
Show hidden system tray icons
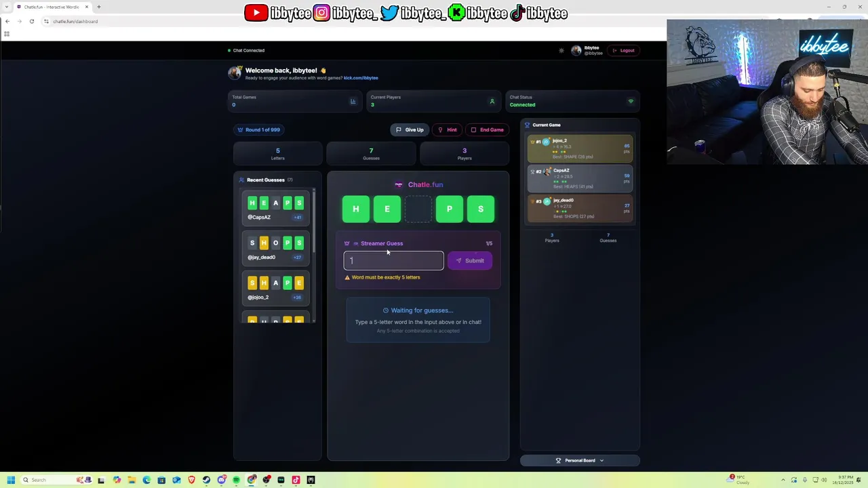pos(783,480)
